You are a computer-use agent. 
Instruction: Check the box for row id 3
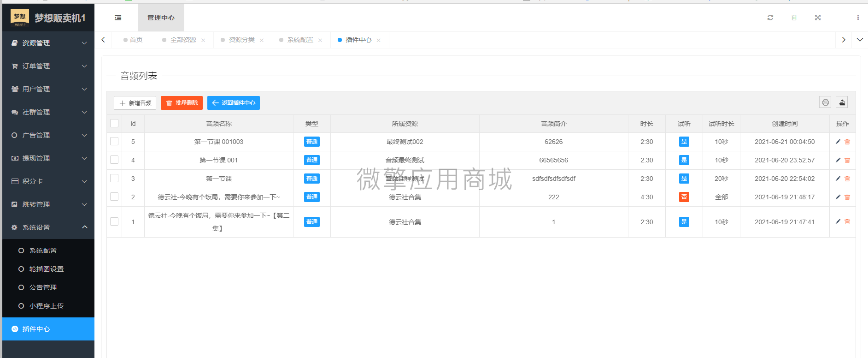[x=114, y=178]
